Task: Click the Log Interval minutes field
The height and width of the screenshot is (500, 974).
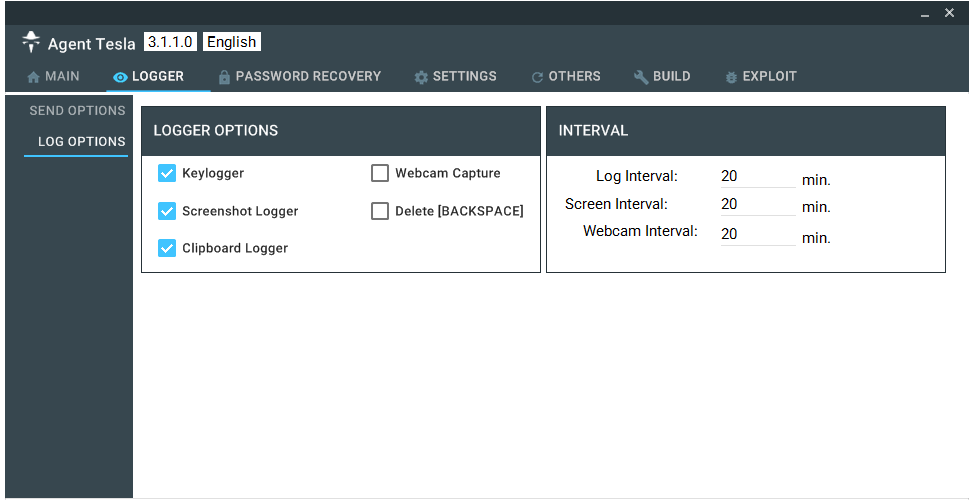Action: tap(758, 177)
